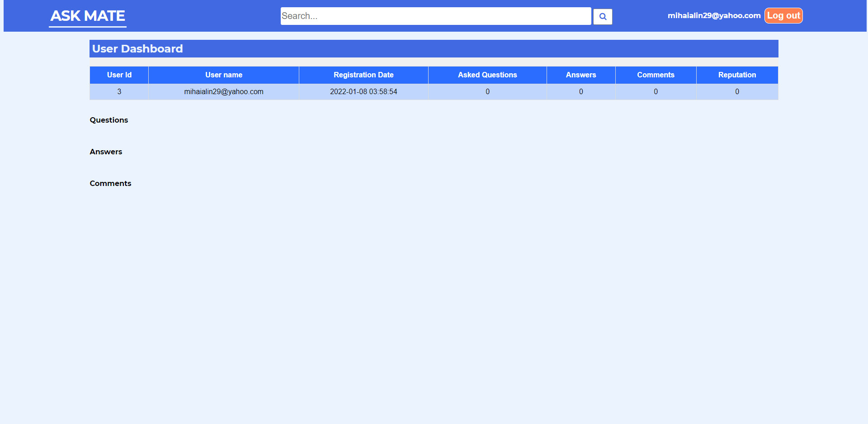Expand the Answers section

click(x=106, y=152)
